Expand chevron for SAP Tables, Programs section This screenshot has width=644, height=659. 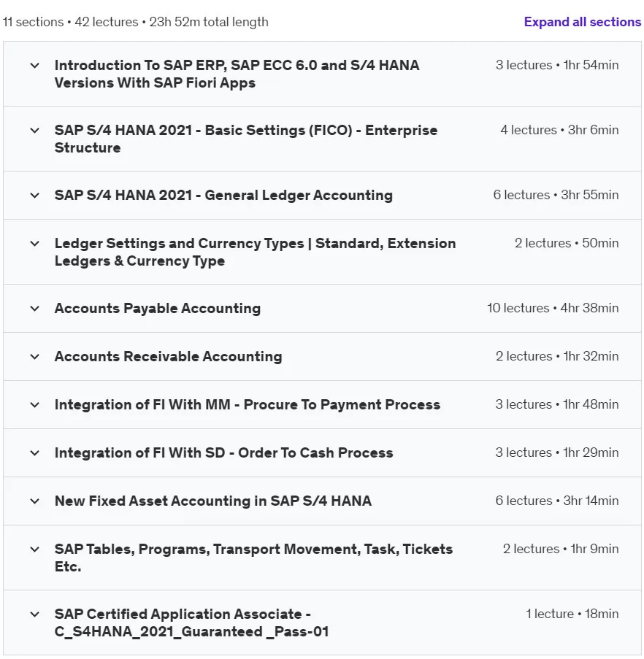coord(35,550)
